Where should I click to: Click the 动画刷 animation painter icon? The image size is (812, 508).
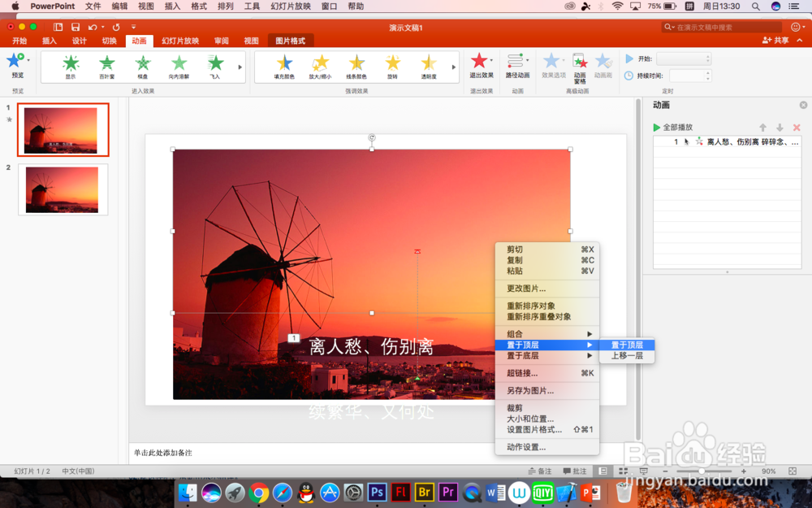tap(603, 65)
